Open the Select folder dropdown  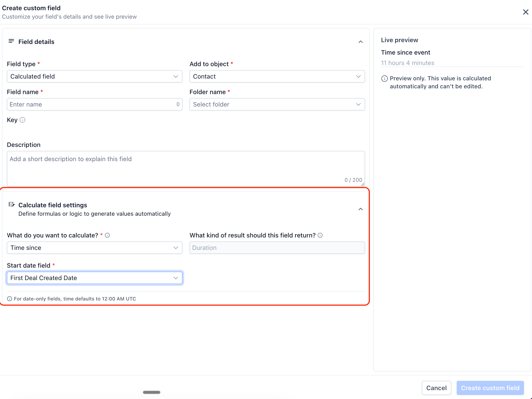pos(277,104)
